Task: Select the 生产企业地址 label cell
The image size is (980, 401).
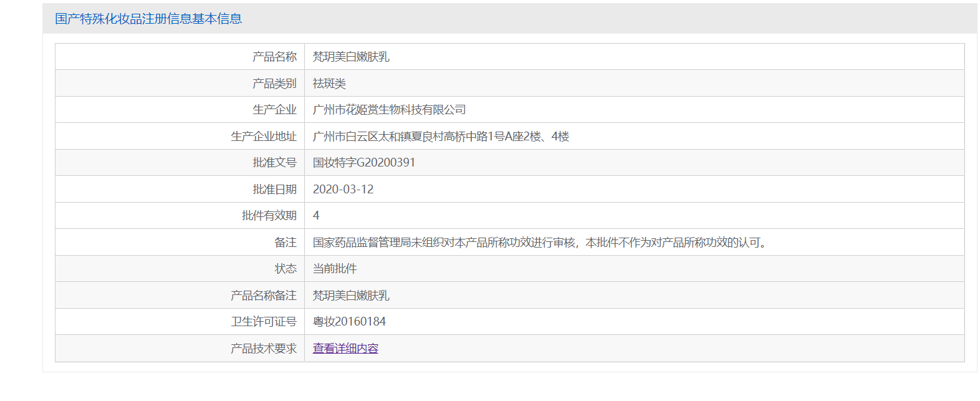Action: (180, 137)
